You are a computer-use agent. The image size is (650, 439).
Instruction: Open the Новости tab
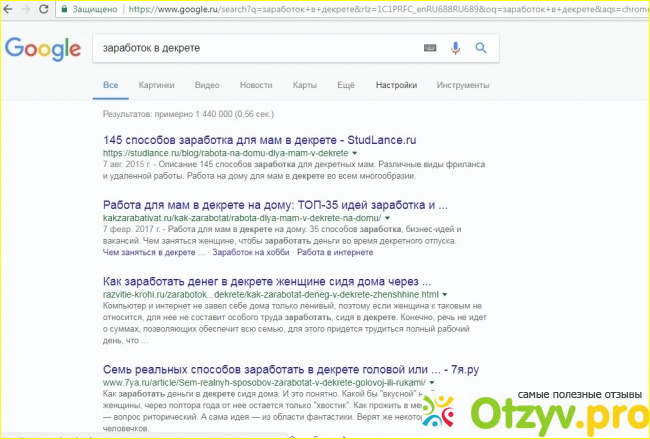[256, 86]
